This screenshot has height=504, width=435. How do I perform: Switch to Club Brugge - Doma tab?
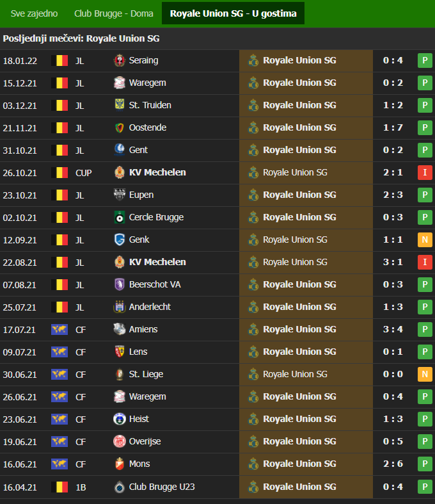[x=114, y=13]
